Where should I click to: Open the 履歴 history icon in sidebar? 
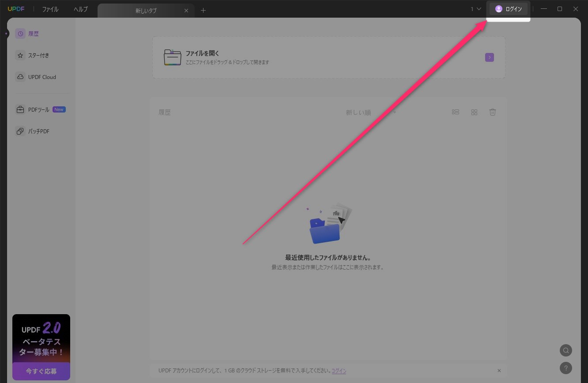(x=20, y=34)
